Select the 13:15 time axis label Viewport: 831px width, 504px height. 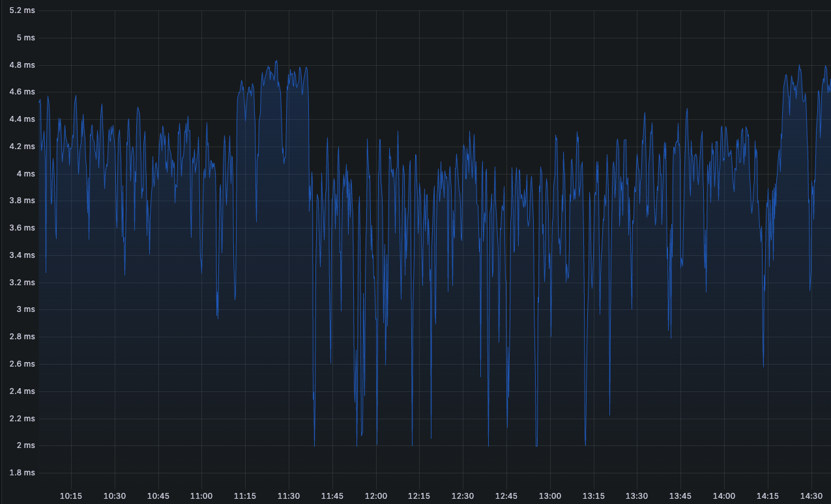(x=594, y=496)
